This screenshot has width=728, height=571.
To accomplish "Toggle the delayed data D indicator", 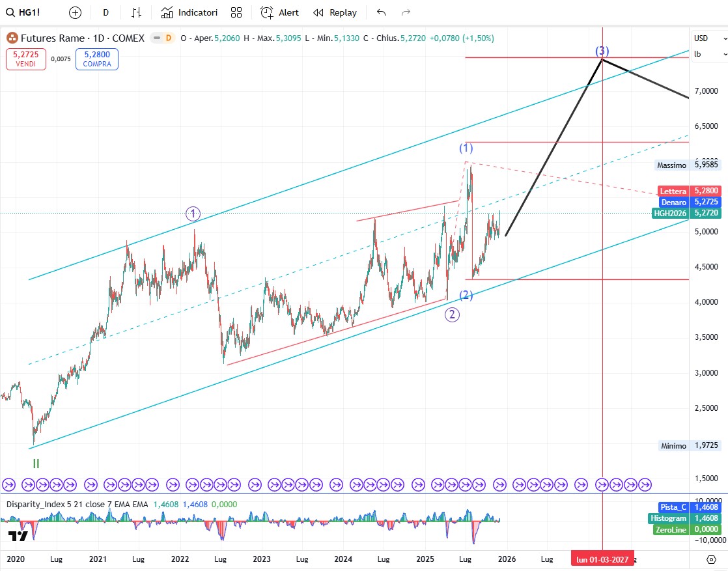I will (163, 38).
